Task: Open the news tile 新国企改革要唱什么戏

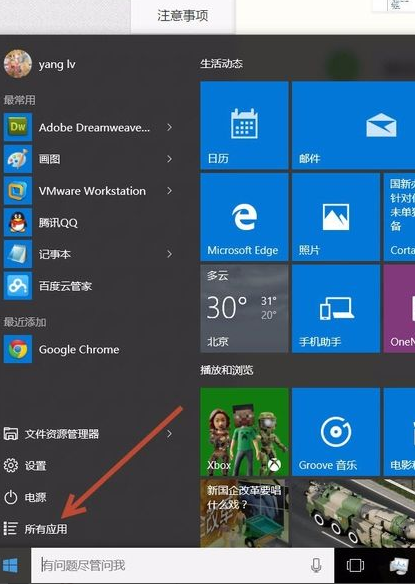Action: (244, 513)
